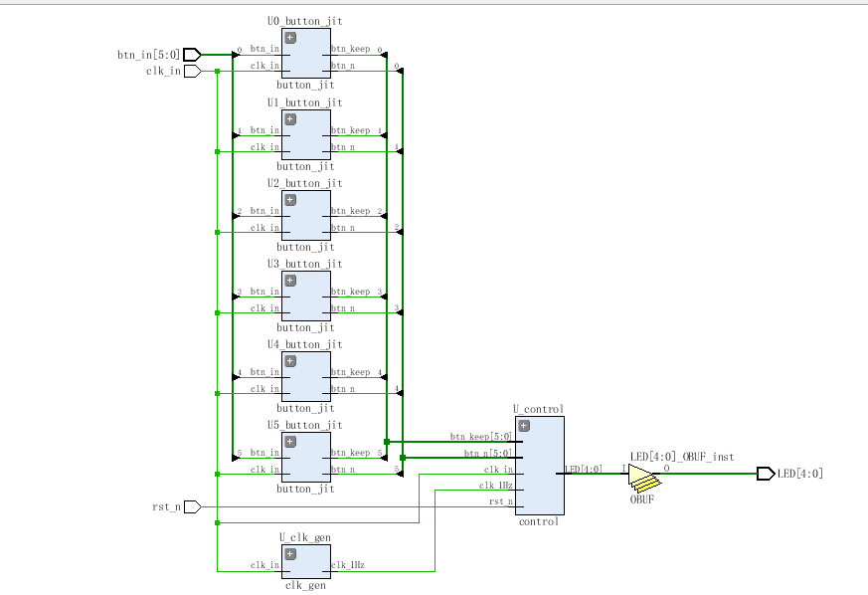Click the U_control instance label
This screenshot has height=595, width=868.
click(538, 409)
